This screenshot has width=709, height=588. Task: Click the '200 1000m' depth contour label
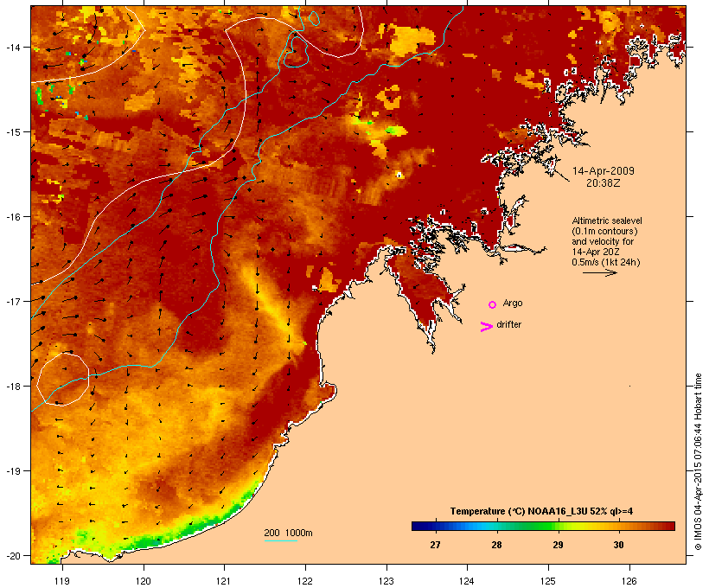click(x=288, y=533)
